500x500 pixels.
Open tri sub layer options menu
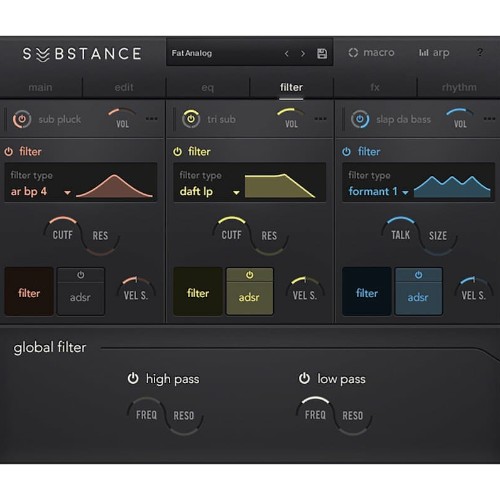(x=320, y=118)
